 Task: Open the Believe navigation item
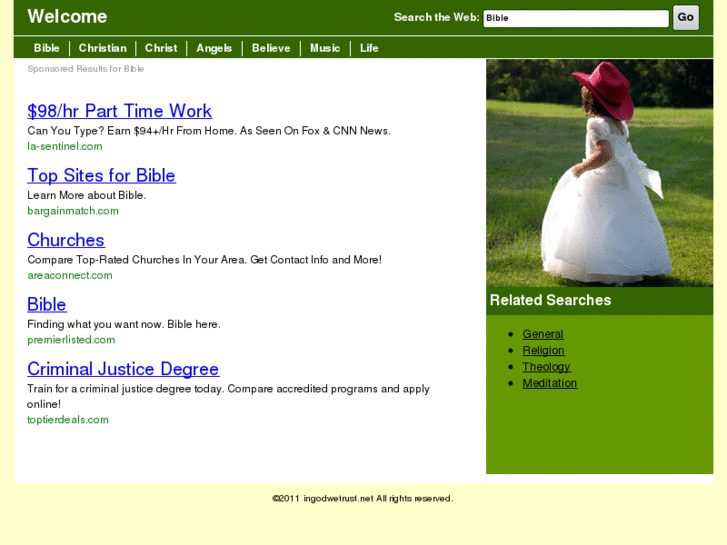point(271,48)
